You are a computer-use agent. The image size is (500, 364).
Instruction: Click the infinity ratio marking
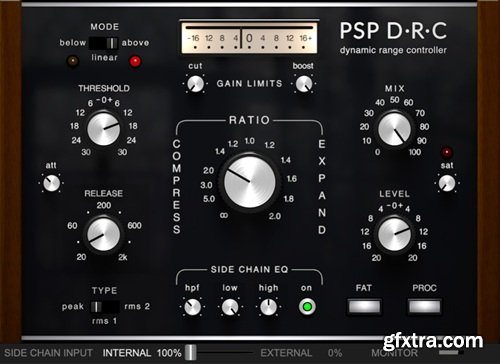click(x=224, y=215)
